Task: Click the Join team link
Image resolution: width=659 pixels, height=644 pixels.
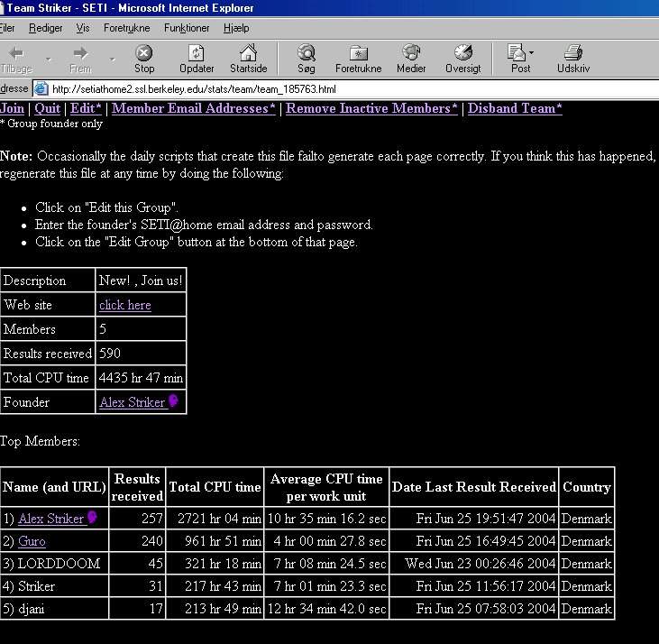Action: click(x=13, y=108)
